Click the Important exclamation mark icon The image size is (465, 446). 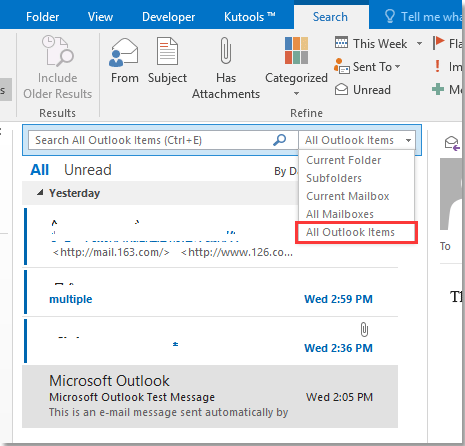click(x=438, y=66)
